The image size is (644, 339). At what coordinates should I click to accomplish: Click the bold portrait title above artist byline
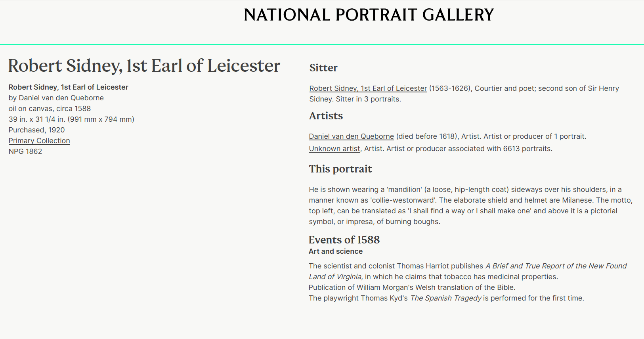pyautogui.click(x=69, y=87)
